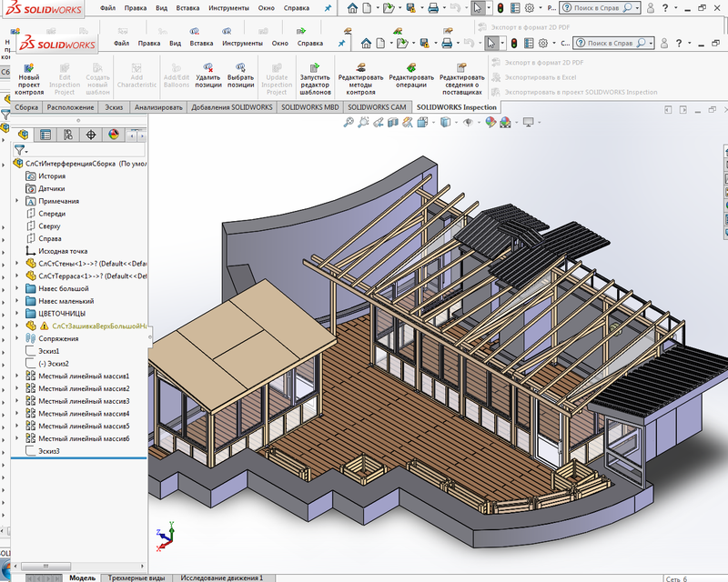Screen dimensions: 728x582
Task: Select the filter icon above the FeatureManager tree
Action: point(21,149)
